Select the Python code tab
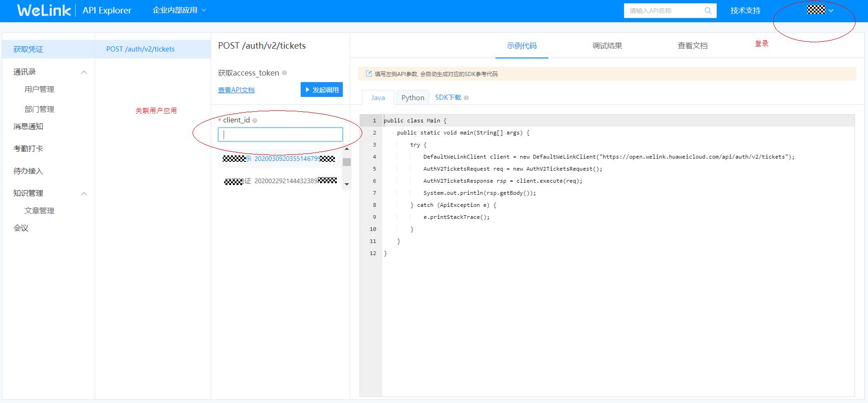Viewport: 868px width, 403px height. [x=413, y=98]
